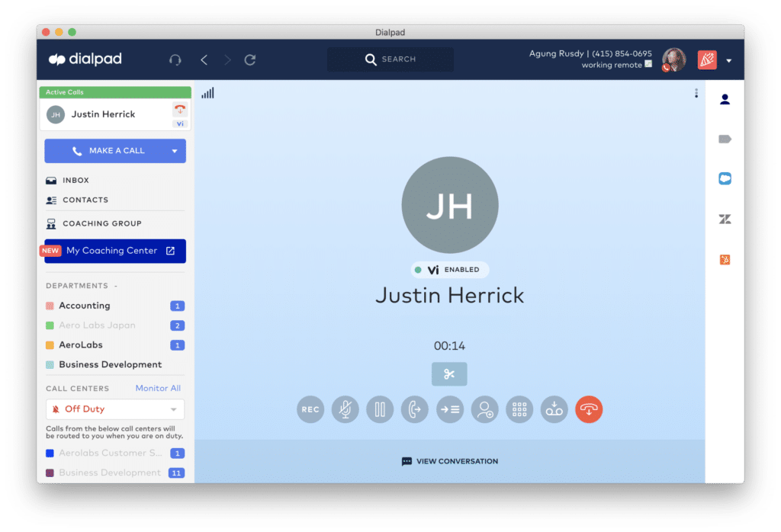Reload using the refresh icon
Screen dimensions: 781x532
(x=249, y=59)
